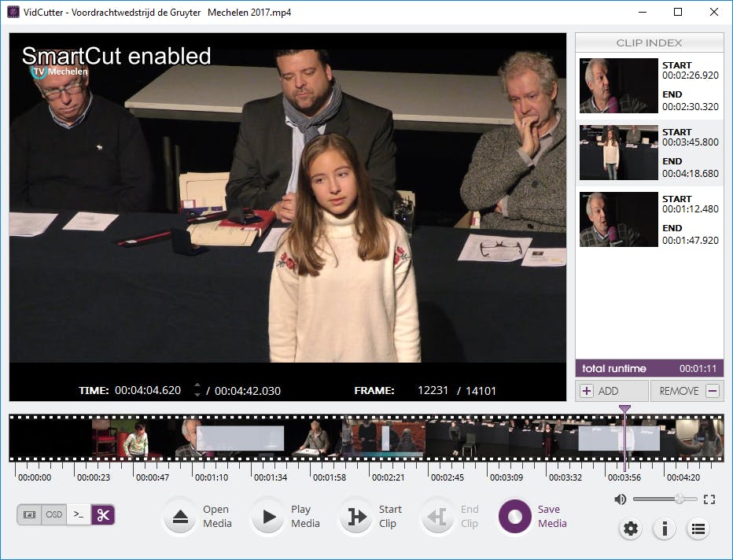Click the total runtime bar
Screen dimensions: 733x560
(650, 368)
